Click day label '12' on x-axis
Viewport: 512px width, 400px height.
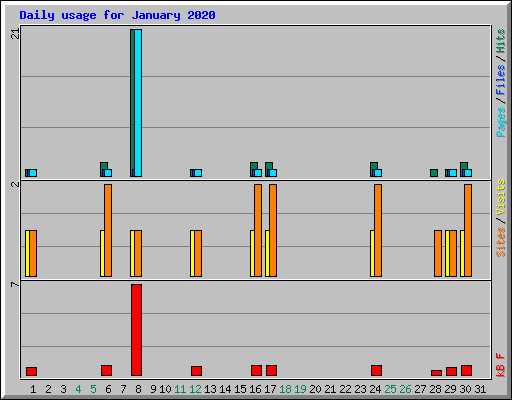click(195, 389)
